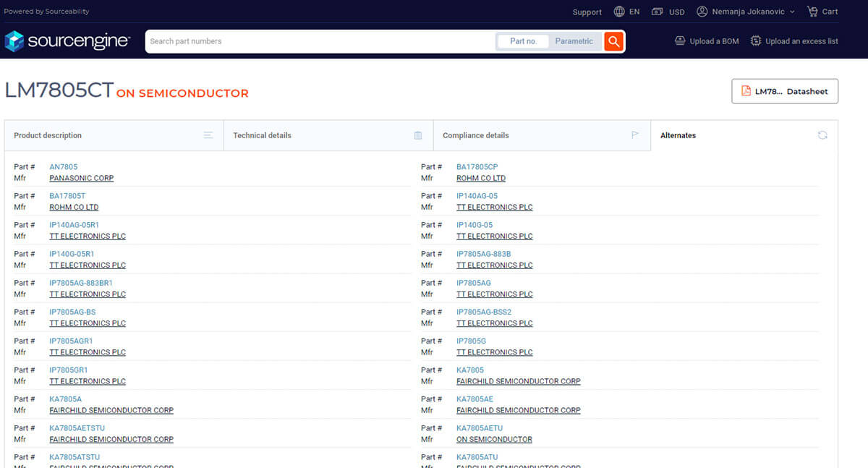868x468 pixels.
Task: Click in the Search part numbers field
Action: click(x=320, y=41)
